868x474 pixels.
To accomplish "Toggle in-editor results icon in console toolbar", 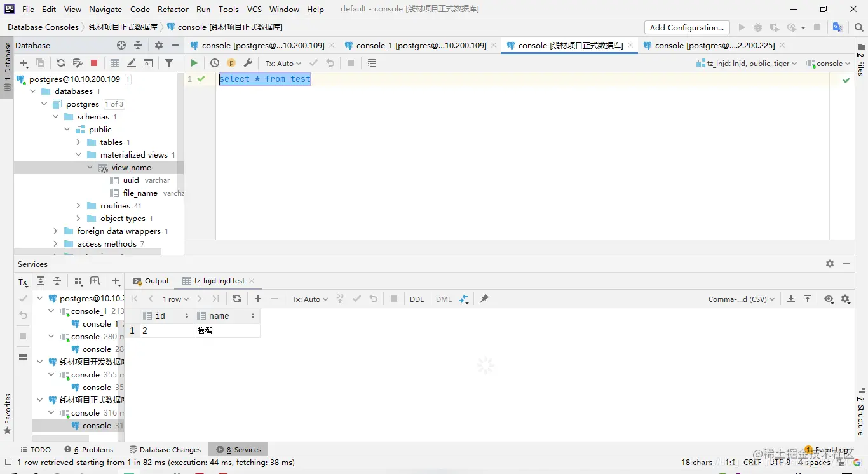I will click(372, 63).
